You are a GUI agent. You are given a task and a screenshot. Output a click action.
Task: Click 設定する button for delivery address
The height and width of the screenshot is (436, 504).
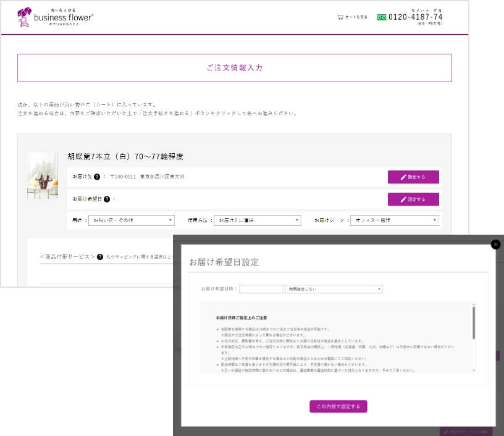(413, 177)
